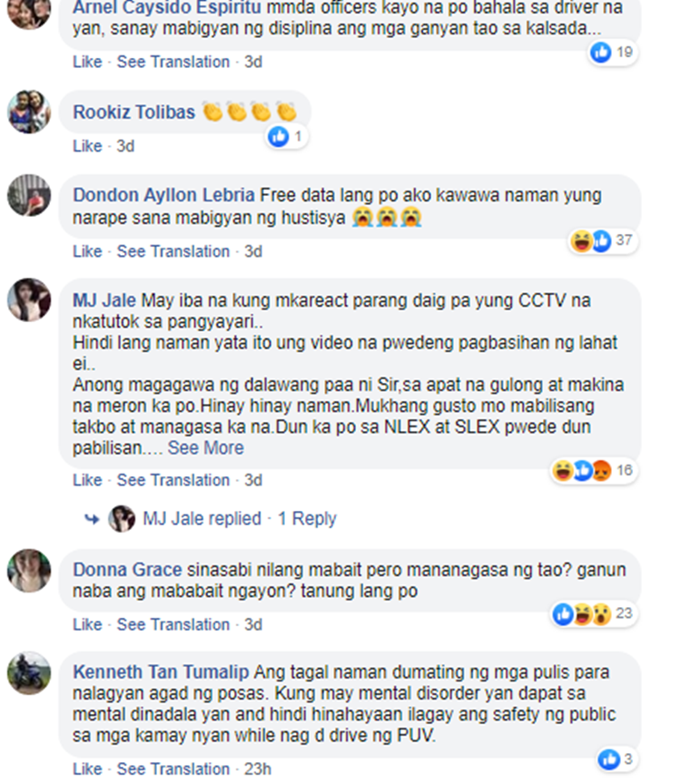Open Dondon Ayllon Lebria's profile name

163,195
